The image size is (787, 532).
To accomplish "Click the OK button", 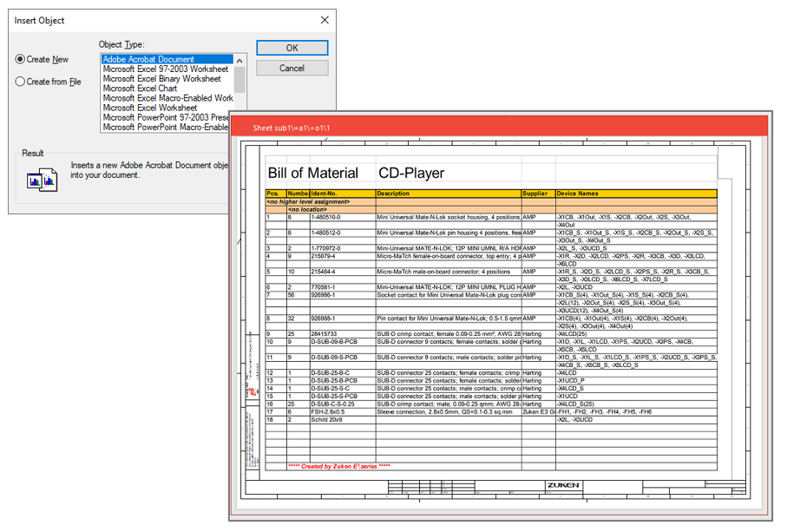I will pos(292,48).
